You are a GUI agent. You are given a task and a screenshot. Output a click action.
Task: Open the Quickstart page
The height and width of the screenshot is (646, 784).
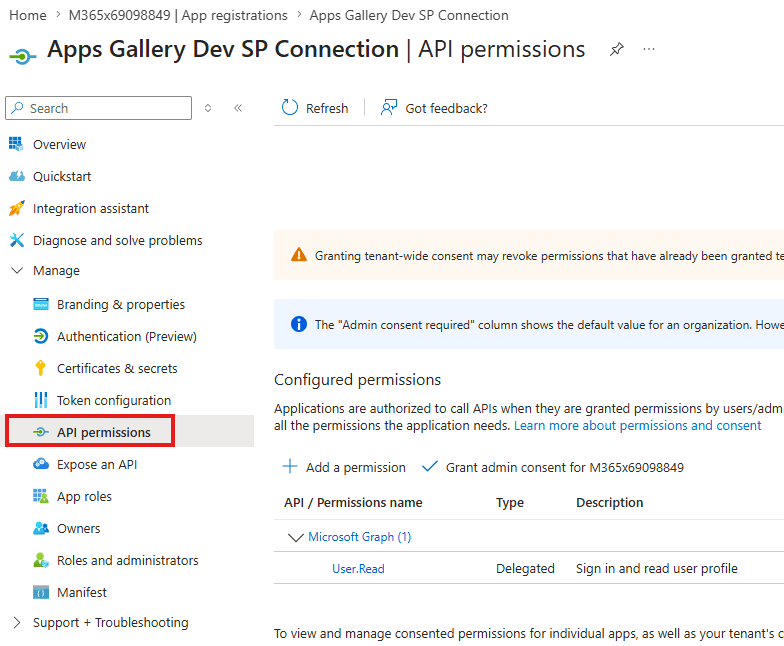pos(62,176)
